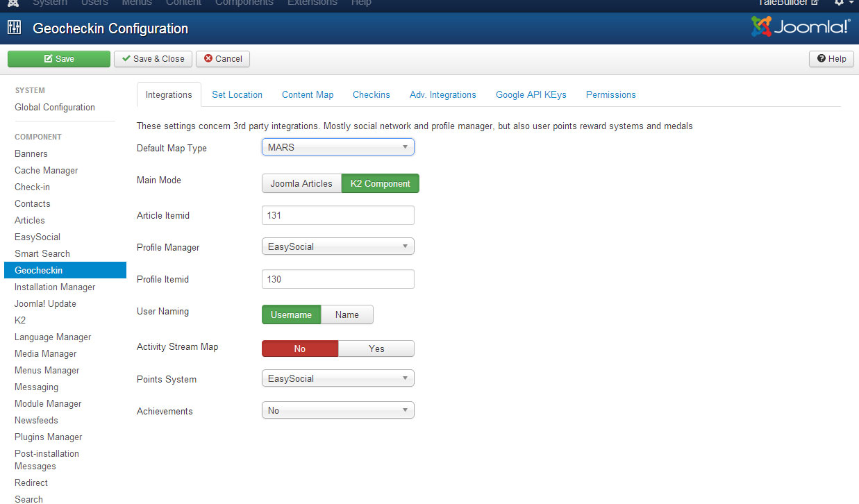Expand the Points System dropdown
Viewport: 859px width, 504px height.
pos(338,378)
